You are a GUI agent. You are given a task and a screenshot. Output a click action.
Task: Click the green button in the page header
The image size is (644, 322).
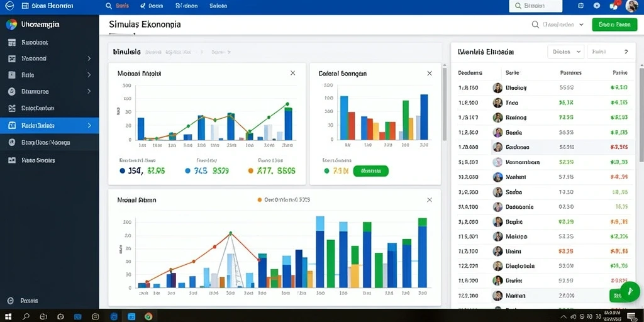click(x=614, y=25)
